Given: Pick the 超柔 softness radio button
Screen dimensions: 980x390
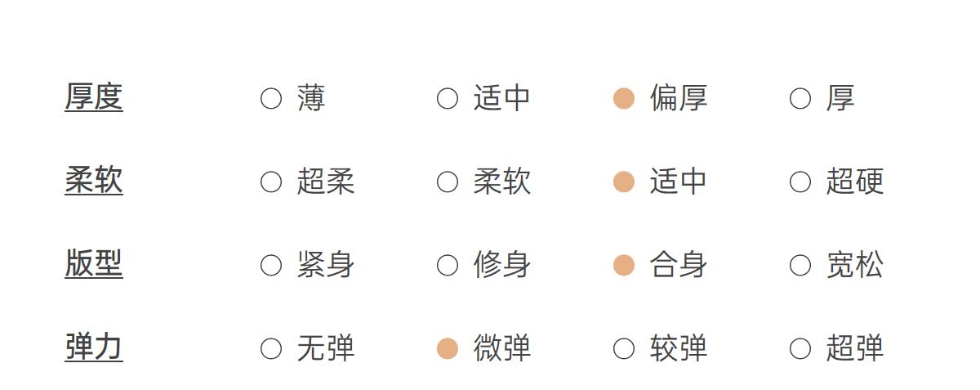Looking at the screenshot, I should [x=271, y=182].
